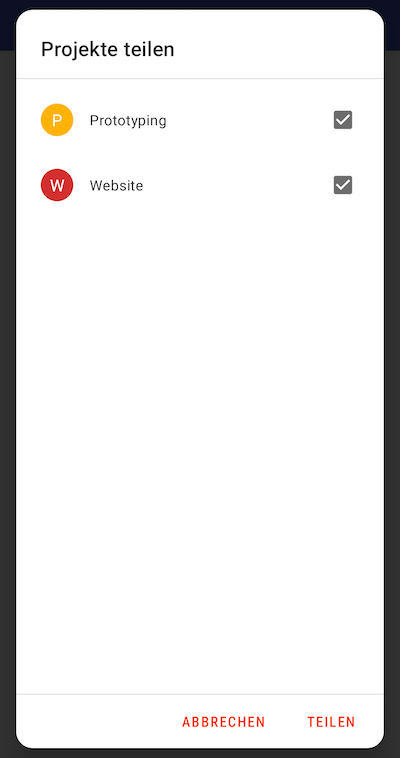400x758 pixels.
Task: Select the Prototyping project label
Action: pyautogui.click(x=128, y=120)
